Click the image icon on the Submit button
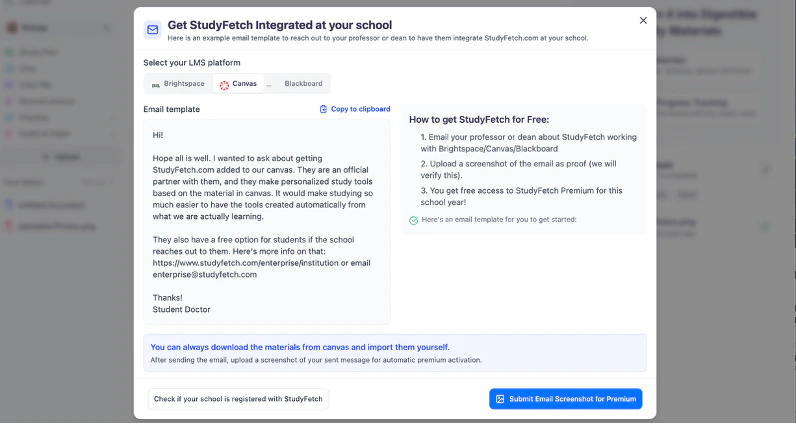 tap(500, 399)
